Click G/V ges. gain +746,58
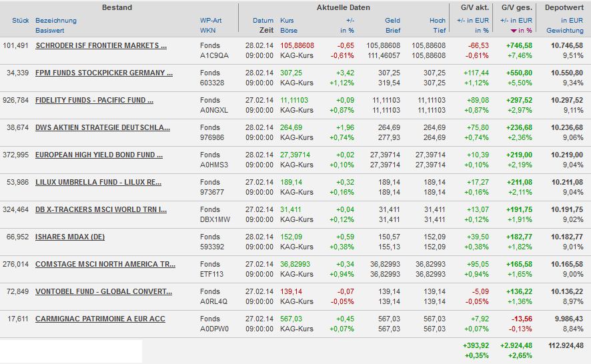 click(x=520, y=45)
